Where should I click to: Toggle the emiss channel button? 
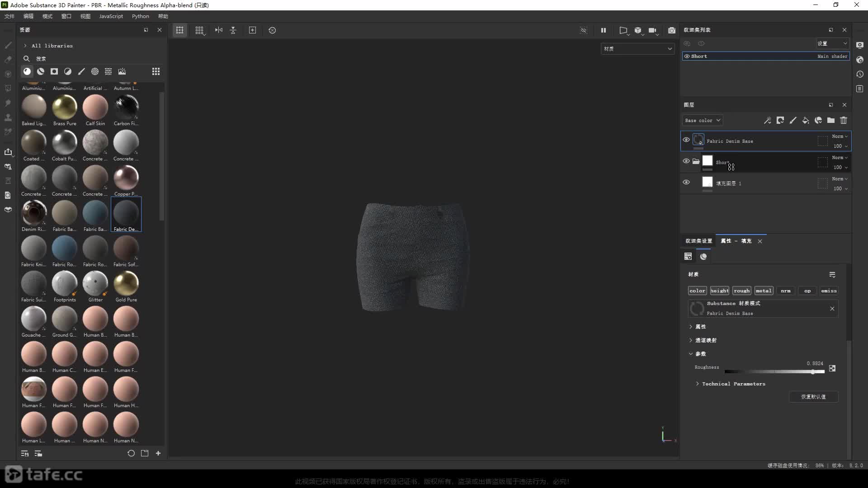829,291
